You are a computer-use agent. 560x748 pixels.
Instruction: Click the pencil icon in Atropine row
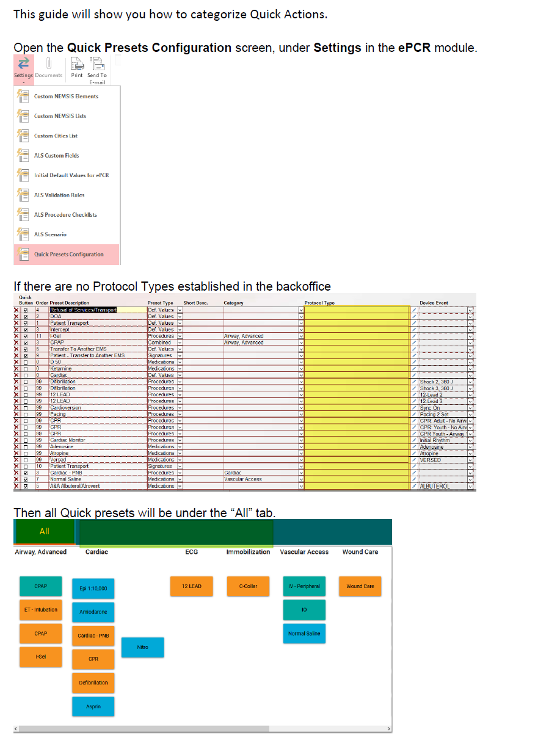point(415,453)
